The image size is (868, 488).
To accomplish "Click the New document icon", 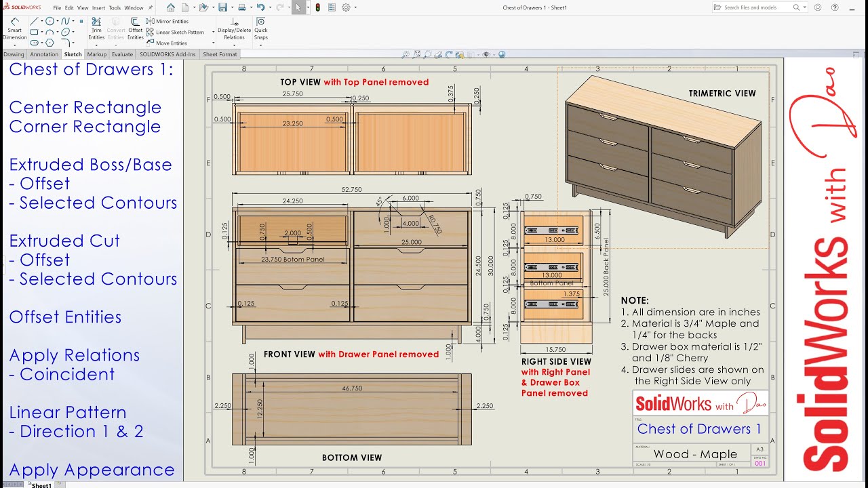I will (185, 7).
